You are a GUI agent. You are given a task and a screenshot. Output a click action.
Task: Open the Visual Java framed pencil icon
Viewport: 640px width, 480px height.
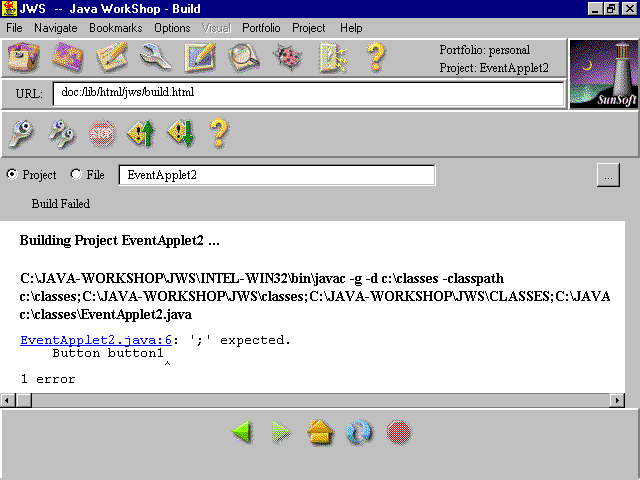point(200,58)
